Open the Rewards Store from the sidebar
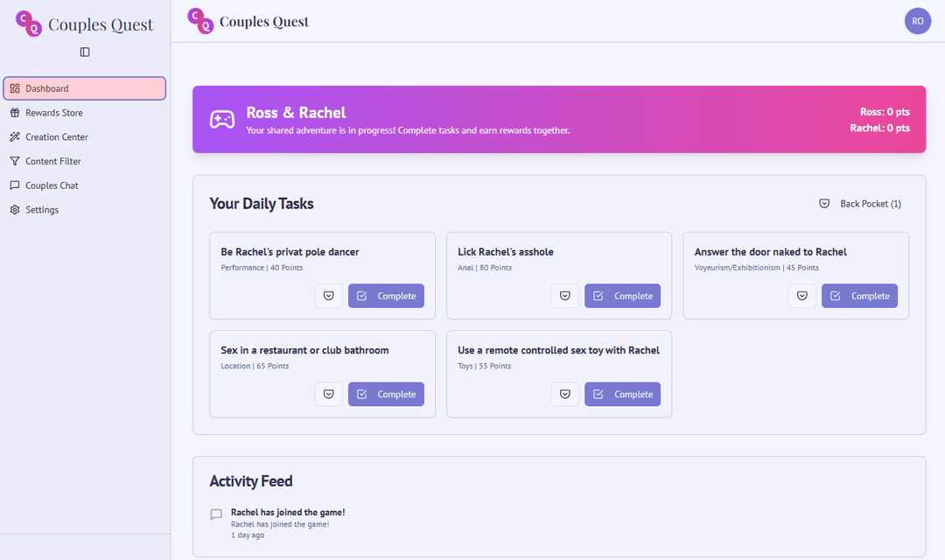The width and height of the screenshot is (945, 560). tap(52, 112)
